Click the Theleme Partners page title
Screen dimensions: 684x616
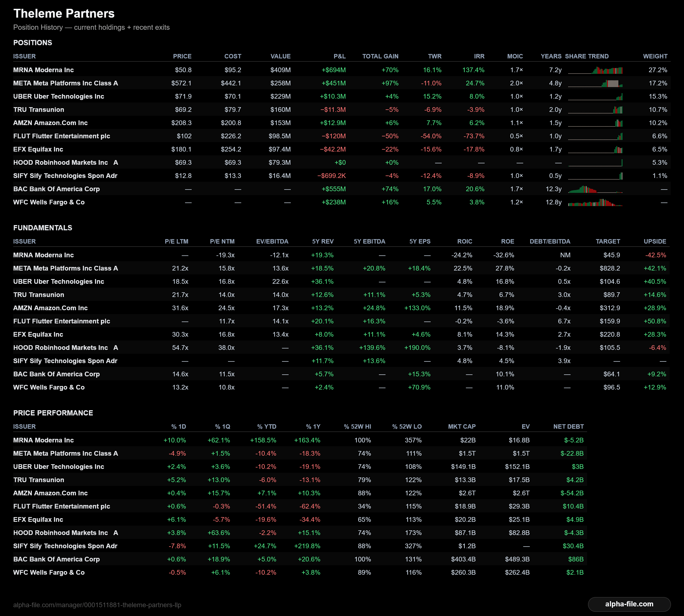(x=64, y=13)
